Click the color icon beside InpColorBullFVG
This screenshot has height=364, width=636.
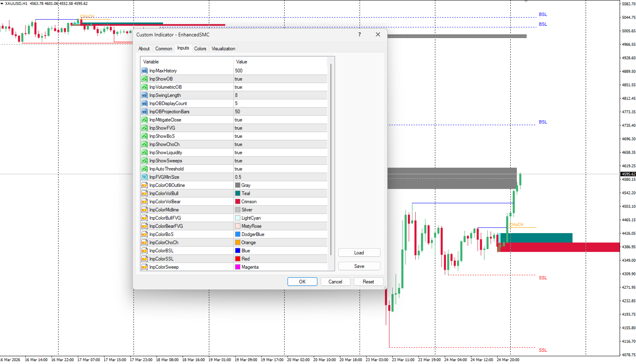pos(145,218)
